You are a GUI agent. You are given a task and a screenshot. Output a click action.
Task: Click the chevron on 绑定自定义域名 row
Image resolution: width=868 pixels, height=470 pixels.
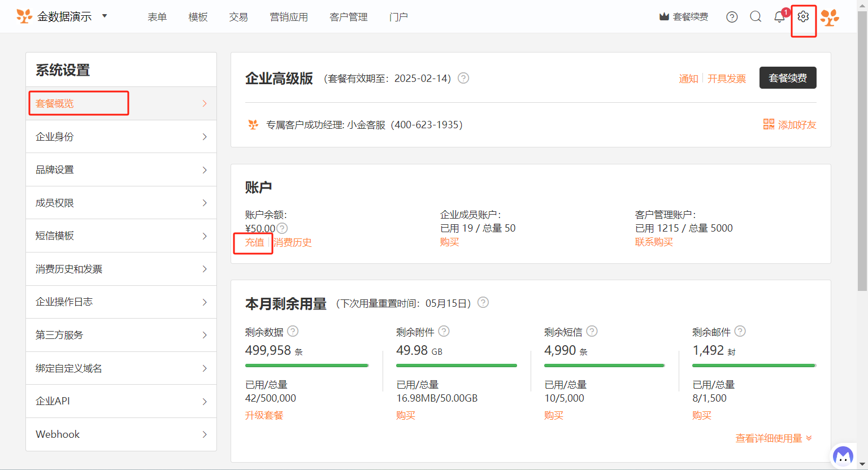[205, 368]
